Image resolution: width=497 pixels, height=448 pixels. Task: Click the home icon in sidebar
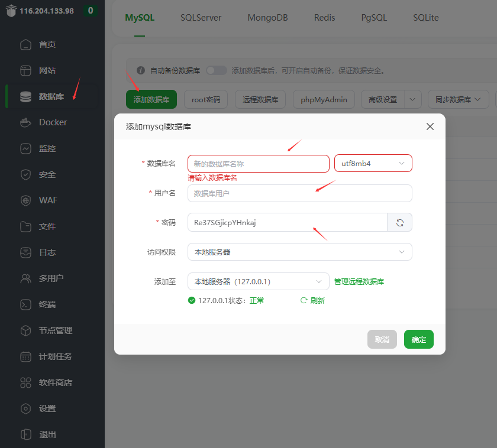(25, 44)
